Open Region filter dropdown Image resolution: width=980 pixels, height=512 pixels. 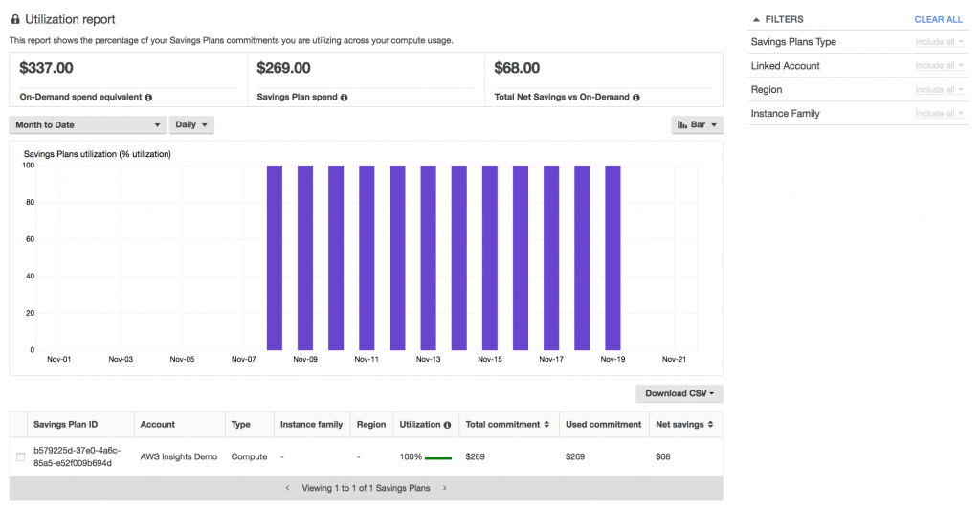click(939, 90)
